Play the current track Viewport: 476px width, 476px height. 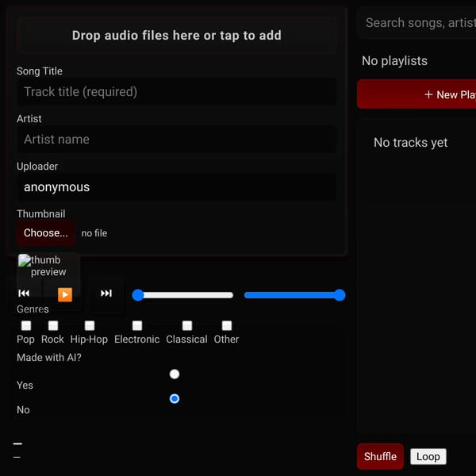tap(65, 295)
